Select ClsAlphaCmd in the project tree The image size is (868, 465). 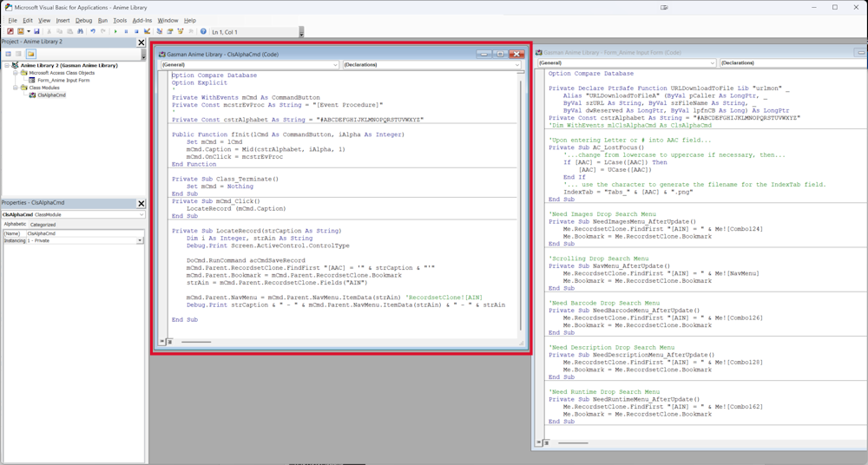[x=51, y=95]
